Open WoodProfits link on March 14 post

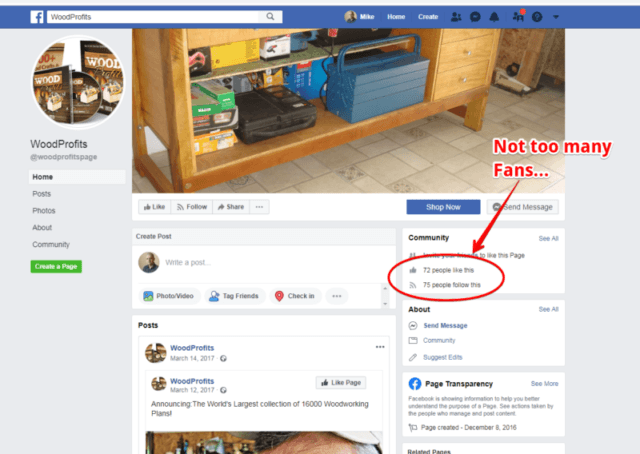[x=192, y=348]
